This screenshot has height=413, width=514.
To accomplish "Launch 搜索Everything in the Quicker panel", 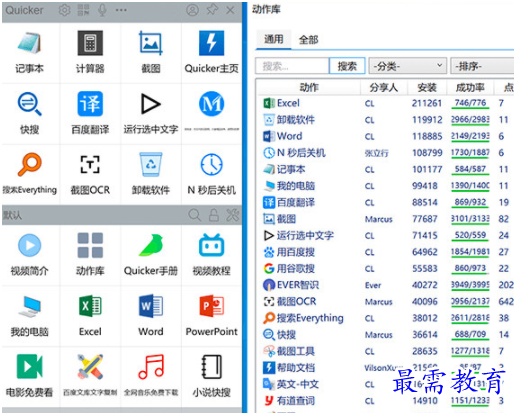I will (30, 174).
